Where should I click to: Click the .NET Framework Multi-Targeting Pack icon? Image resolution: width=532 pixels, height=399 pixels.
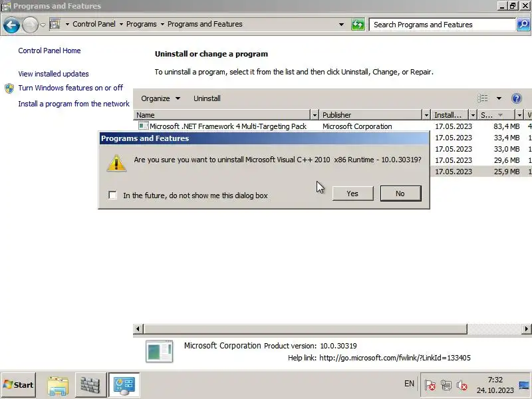143,126
